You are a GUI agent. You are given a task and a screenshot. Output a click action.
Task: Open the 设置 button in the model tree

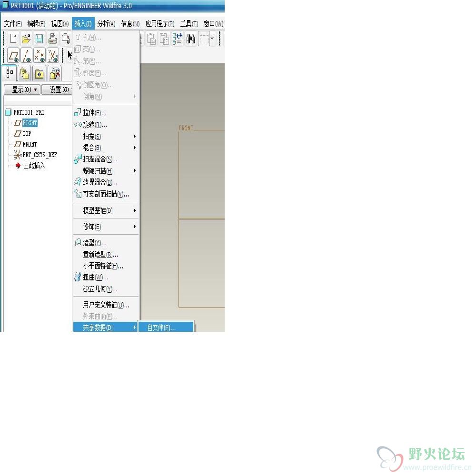click(57, 89)
